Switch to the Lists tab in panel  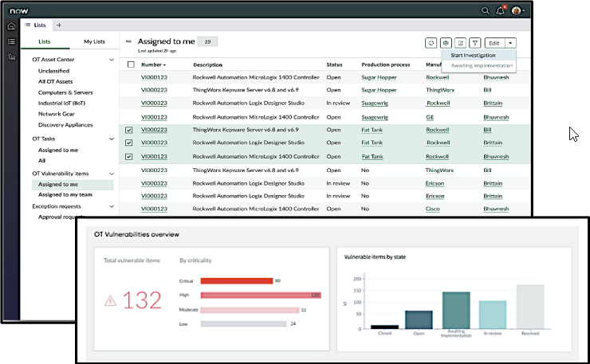(45, 41)
